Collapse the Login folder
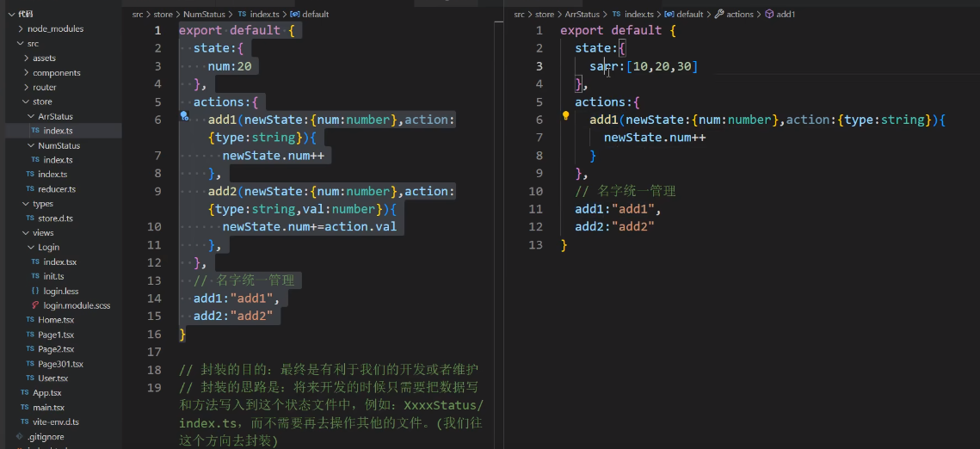Viewport: 980px width, 449px height. point(31,247)
